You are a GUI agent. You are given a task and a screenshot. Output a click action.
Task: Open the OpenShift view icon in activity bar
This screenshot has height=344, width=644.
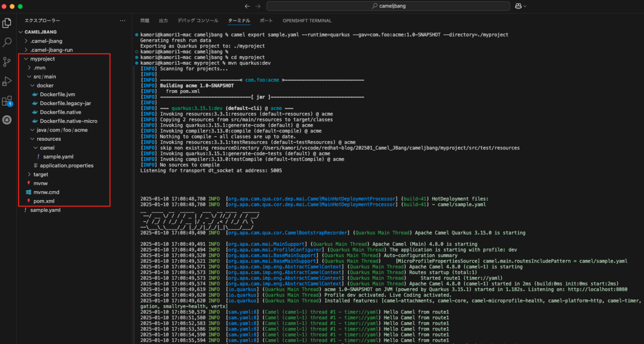tap(8, 120)
